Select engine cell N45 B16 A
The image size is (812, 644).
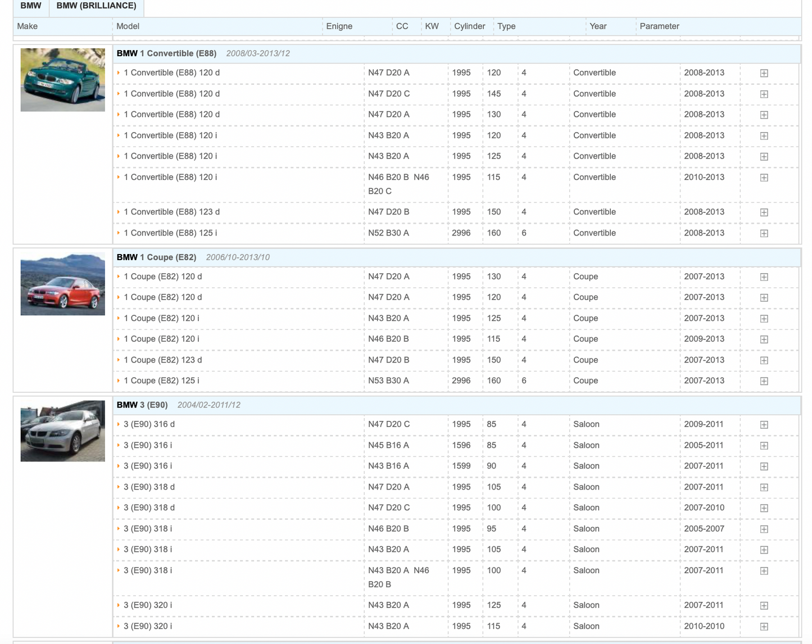point(389,446)
